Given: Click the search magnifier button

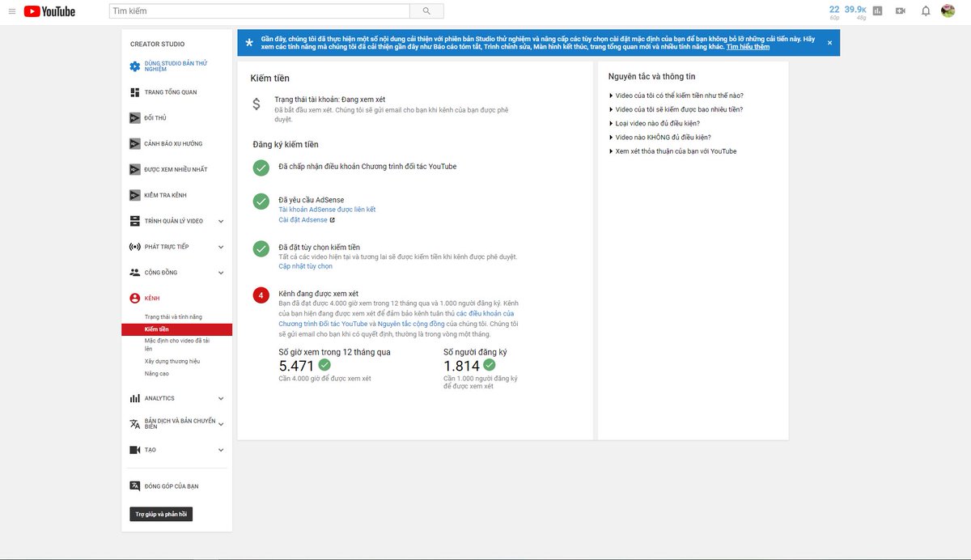Looking at the screenshot, I should [x=426, y=11].
